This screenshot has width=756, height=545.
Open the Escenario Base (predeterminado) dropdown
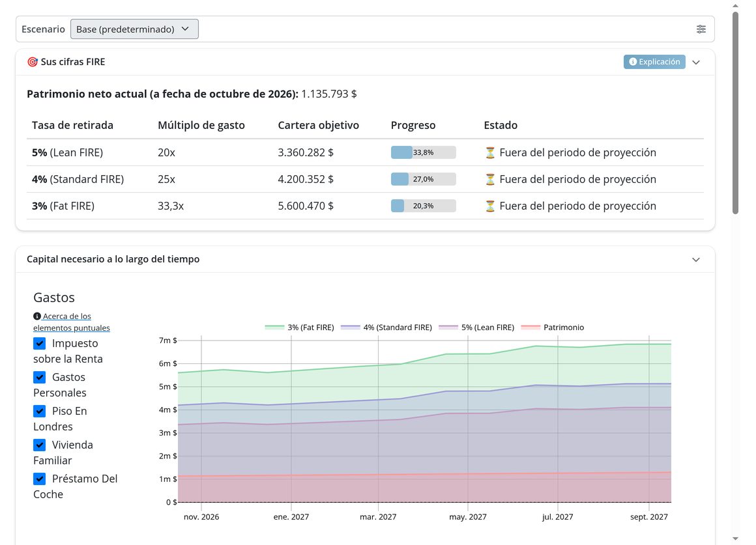[x=134, y=29]
